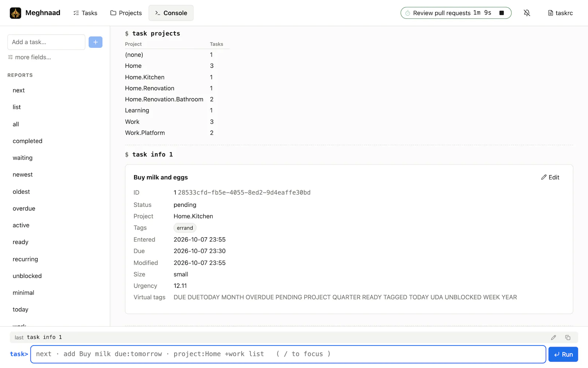The image size is (588, 368).
Task: Run the console command
Action: click(563, 354)
